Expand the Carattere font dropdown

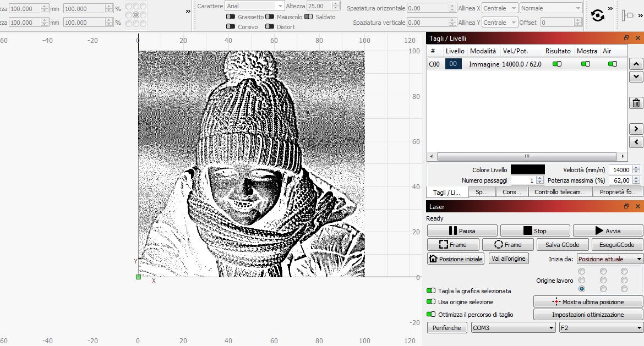(281, 6)
